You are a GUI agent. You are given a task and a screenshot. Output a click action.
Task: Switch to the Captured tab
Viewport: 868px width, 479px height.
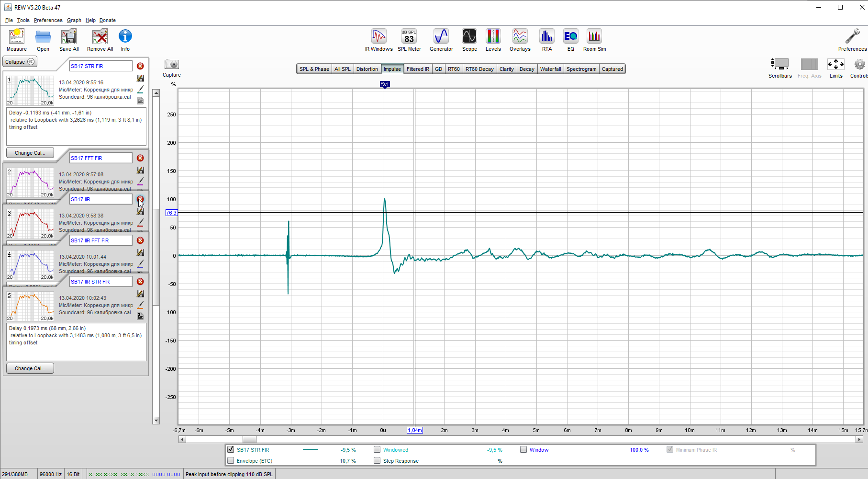612,69
